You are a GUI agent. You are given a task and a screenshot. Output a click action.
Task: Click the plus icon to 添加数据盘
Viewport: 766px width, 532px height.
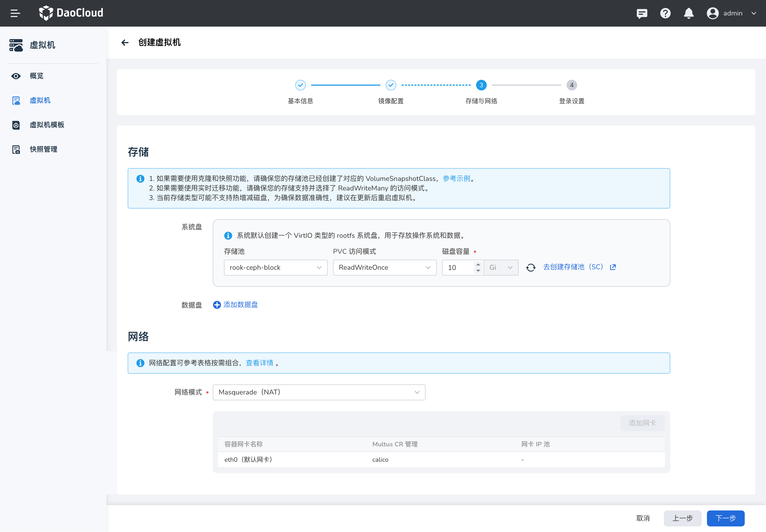[217, 305]
